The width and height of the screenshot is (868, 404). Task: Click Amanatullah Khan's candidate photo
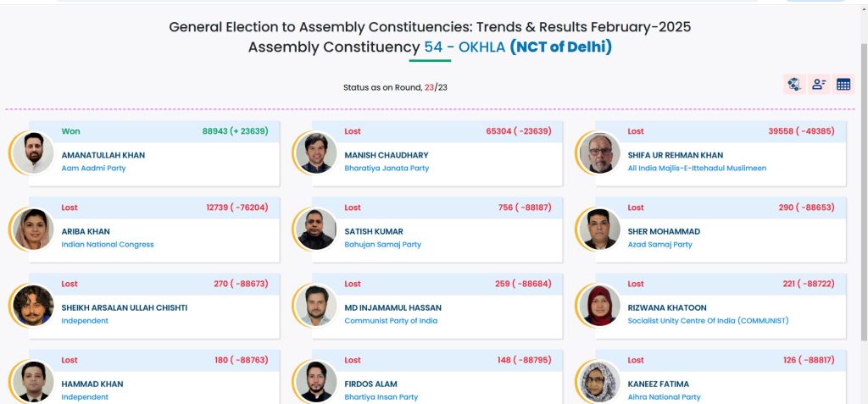[34, 153]
